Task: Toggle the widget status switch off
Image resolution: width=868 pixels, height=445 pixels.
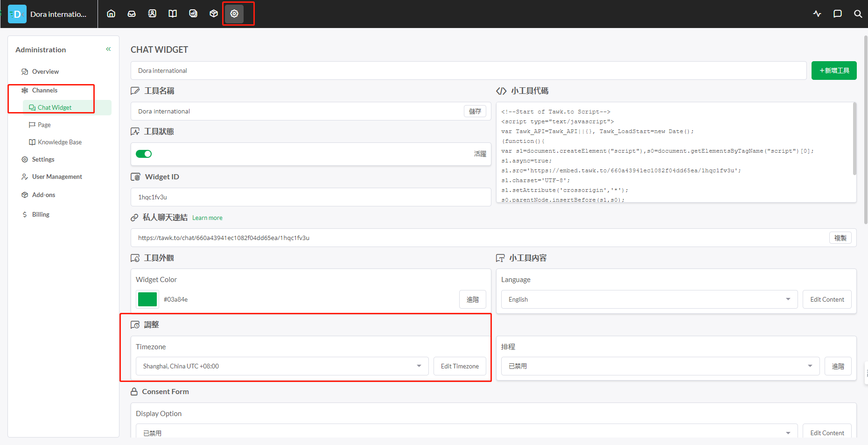Action: 144,154
